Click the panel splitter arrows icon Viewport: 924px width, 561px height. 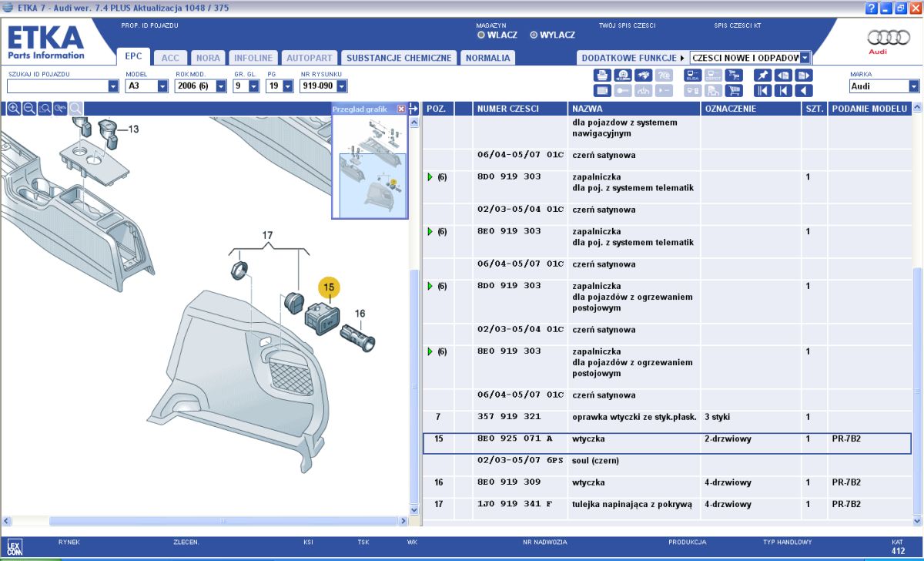[413, 109]
